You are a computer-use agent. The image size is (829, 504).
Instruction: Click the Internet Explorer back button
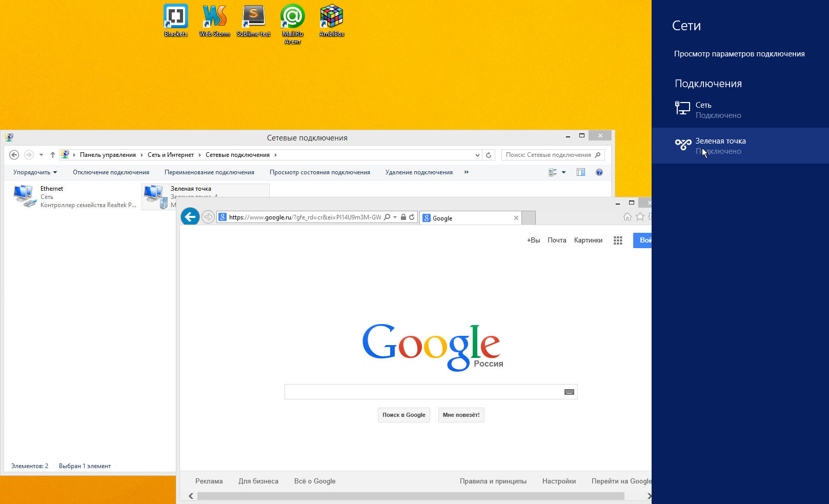(x=190, y=217)
